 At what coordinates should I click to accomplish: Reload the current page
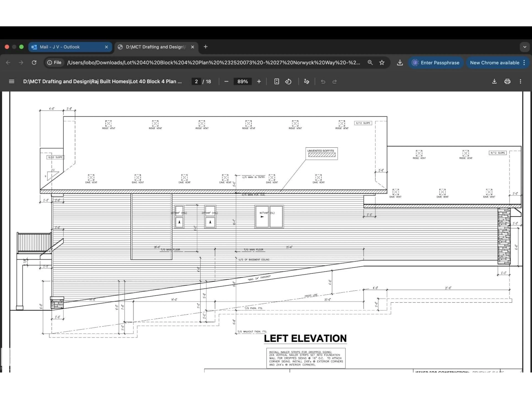click(34, 62)
